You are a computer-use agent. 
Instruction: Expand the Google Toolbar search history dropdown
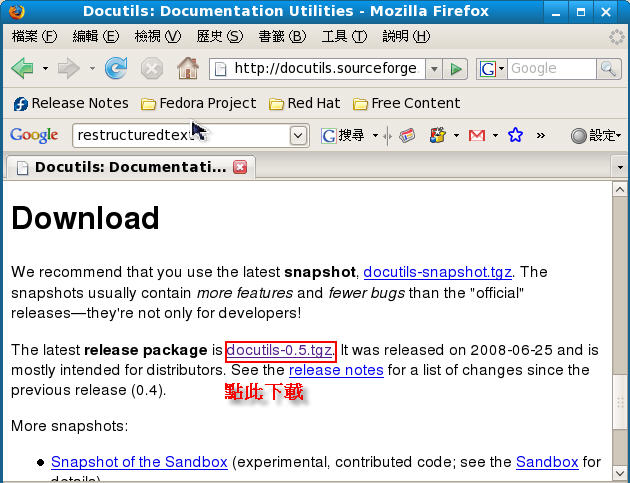point(298,135)
